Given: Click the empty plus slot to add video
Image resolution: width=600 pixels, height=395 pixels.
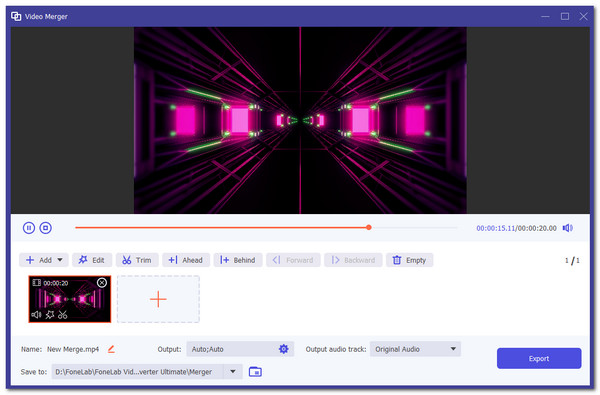Looking at the screenshot, I should tap(158, 299).
